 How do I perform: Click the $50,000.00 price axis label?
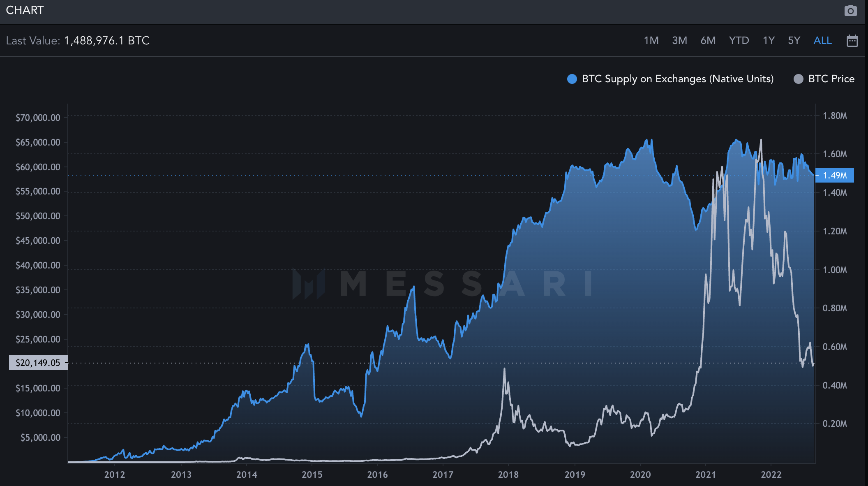point(38,216)
